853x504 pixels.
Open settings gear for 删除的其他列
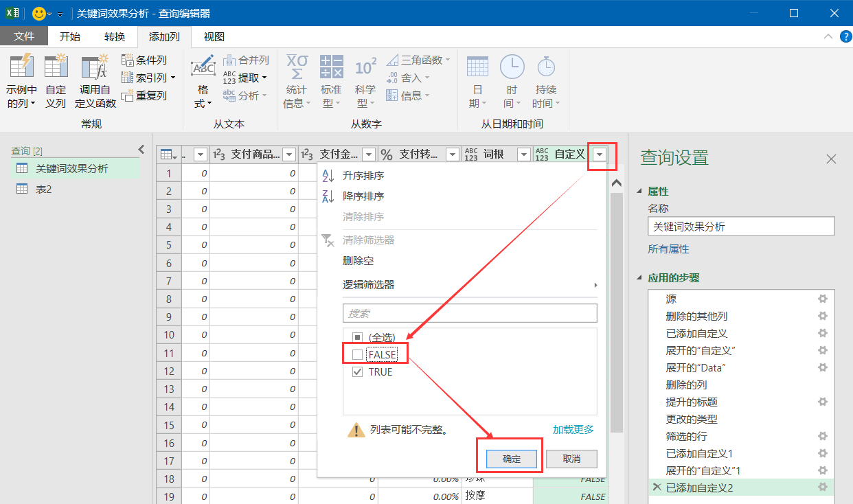tap(822, 316)
